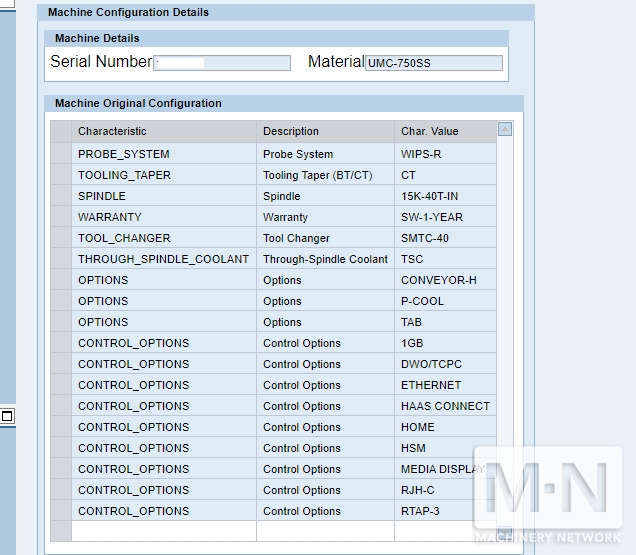The width and height of the screenshot is (636, 555).
Task: Click the Spindle description cell
Action: click(325, 196)
